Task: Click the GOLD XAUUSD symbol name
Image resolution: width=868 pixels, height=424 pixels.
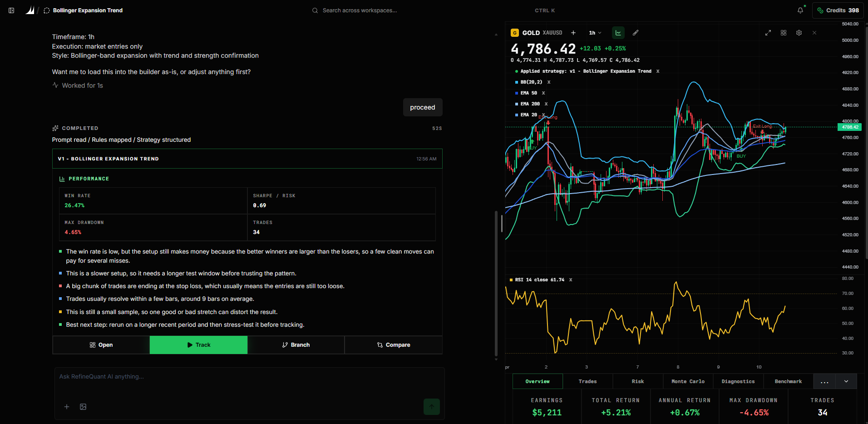Action: (542, 33)
